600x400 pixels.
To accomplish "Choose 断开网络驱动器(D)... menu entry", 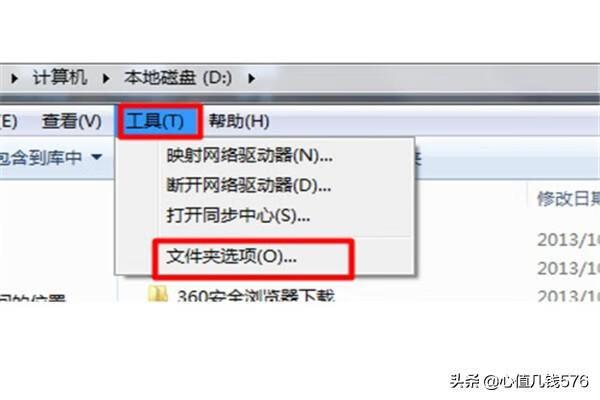I will pos(249,185).
